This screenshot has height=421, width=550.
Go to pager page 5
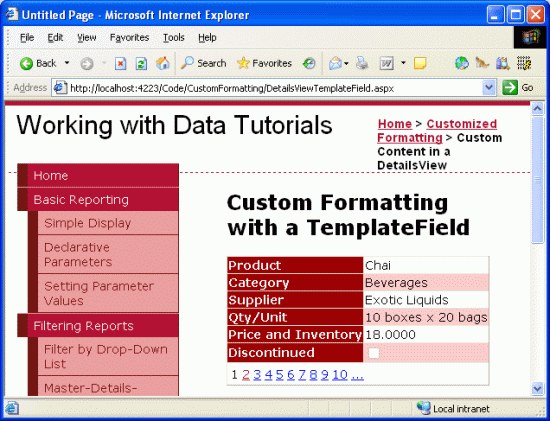point(279,375)
